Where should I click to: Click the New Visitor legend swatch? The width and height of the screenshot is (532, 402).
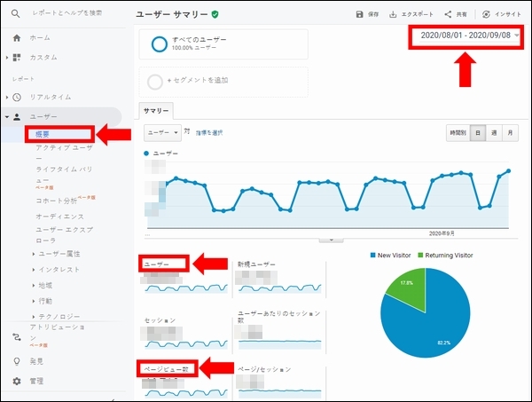point(373,255)
